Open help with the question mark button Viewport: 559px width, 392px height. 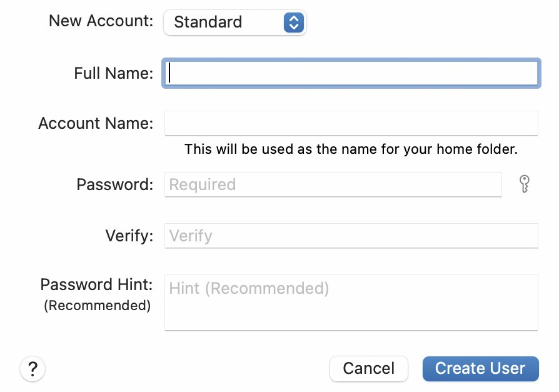[x=33, y=368]
